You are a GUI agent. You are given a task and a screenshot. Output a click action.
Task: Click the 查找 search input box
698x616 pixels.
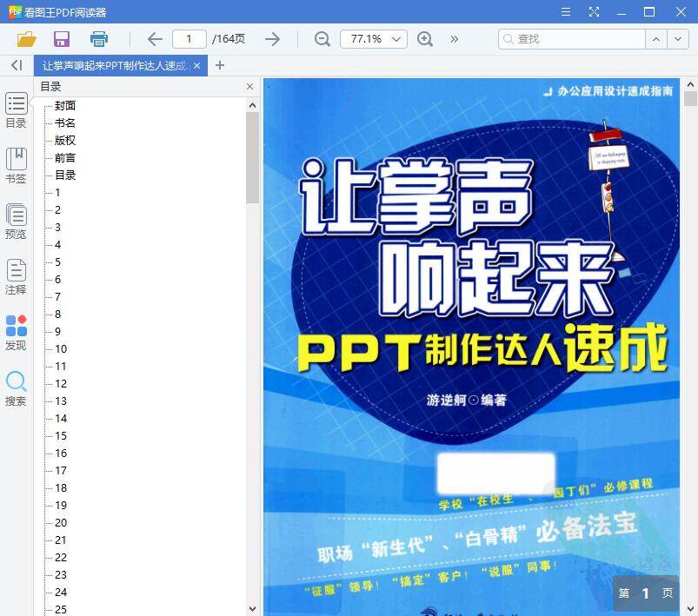(x=572, y=39)
